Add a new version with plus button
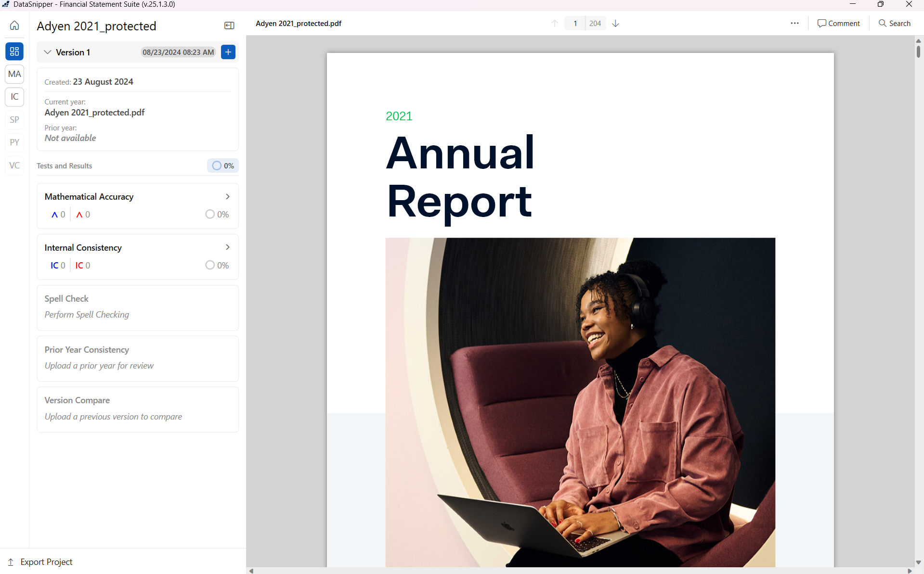This screenshot has height=574, width=924. tap(228, 52)
